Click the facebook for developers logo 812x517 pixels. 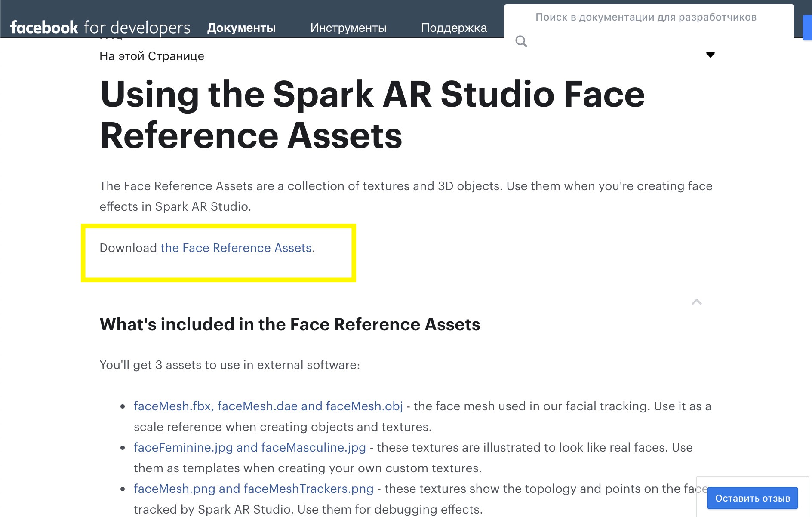point(100,28)
